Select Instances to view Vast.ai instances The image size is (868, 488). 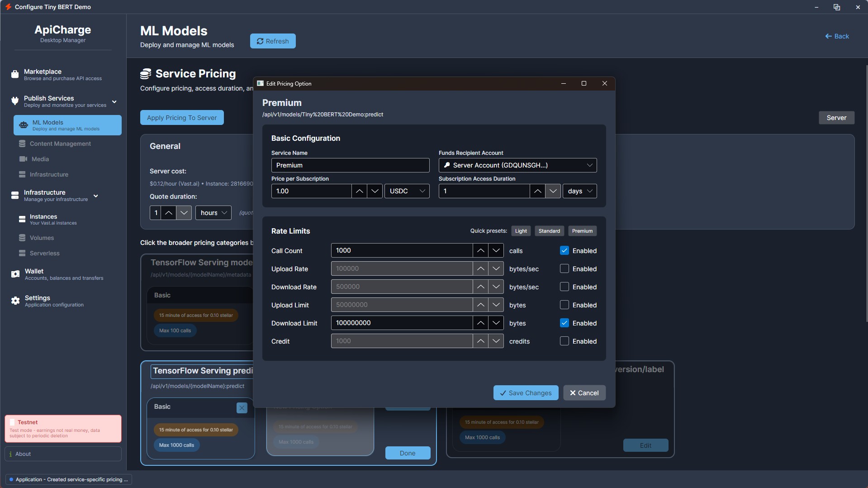click(x=44, y=219)
